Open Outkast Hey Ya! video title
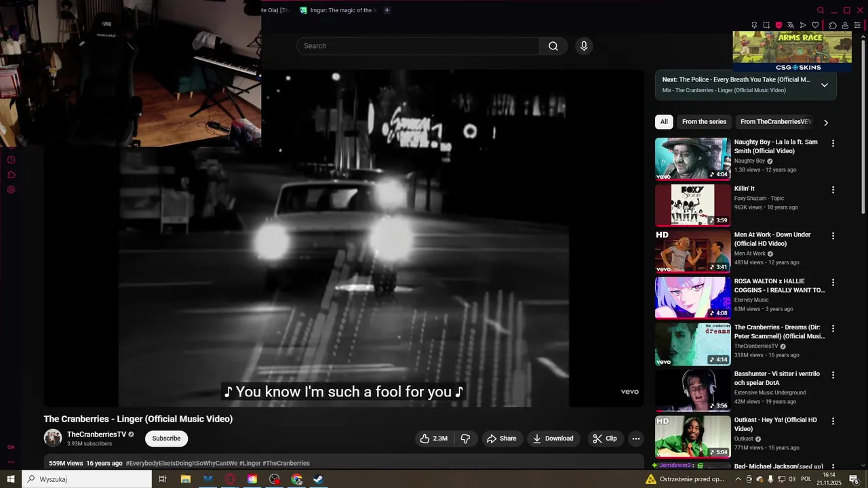 [776, 424]
